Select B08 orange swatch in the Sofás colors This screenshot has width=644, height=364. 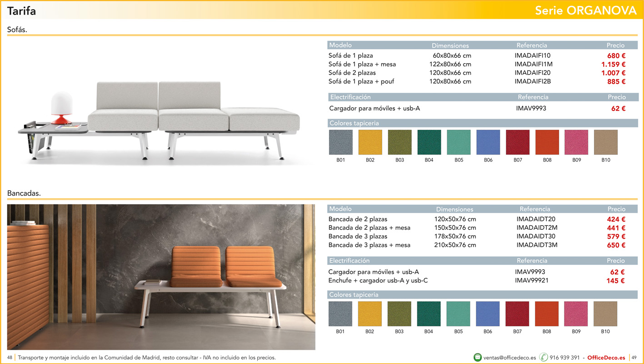point(547,142)
